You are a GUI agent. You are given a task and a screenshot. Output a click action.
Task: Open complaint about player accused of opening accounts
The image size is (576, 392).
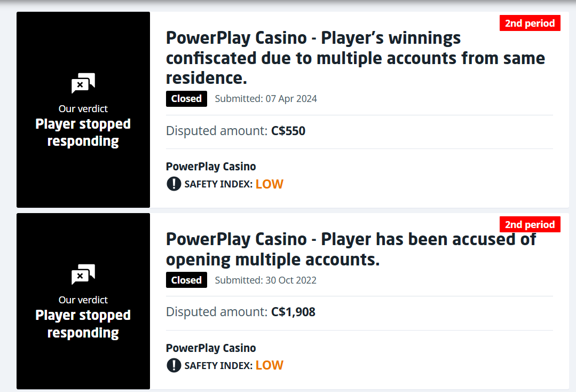(351, 249)
